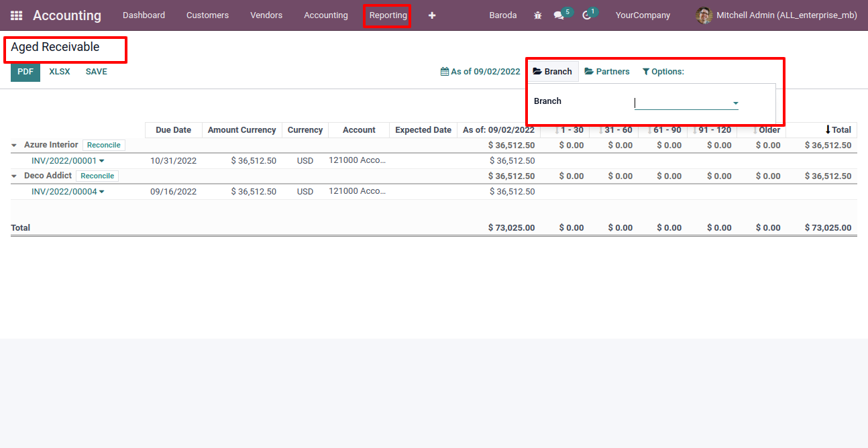Click USD cell in INV/2022/00004 row
Screen dimensions: 868x448
point(305,192)
